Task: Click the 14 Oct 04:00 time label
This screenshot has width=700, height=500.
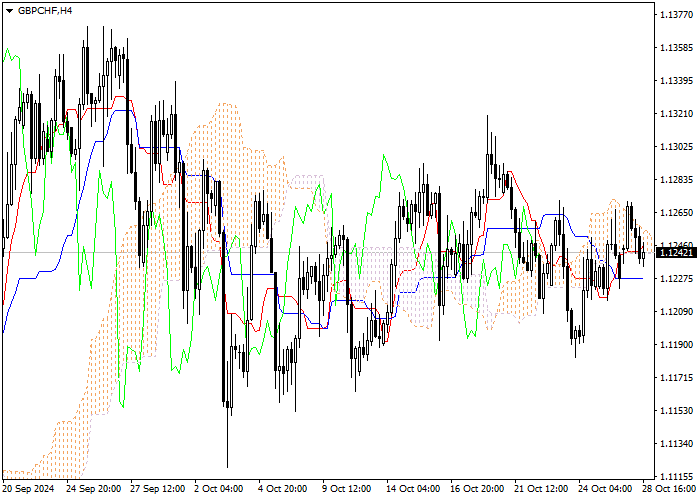Action: pyautogui.click(x=414, y=489)
